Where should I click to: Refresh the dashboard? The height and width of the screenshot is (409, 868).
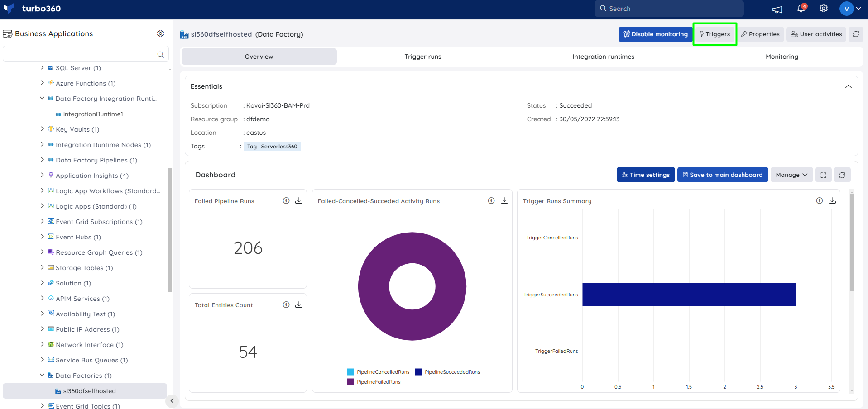[x=842, y=175]
